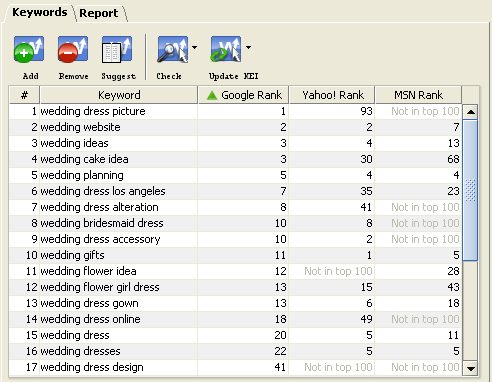This screenshot has width=492, height=382.
Task: Click MSN rank 18 for wedding dress gown
Action: click(453, 303)
